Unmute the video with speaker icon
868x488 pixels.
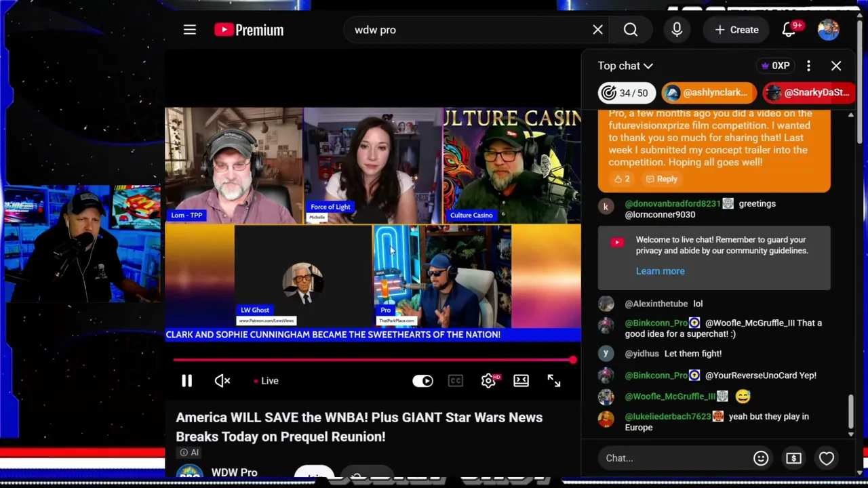click(222, 381)
